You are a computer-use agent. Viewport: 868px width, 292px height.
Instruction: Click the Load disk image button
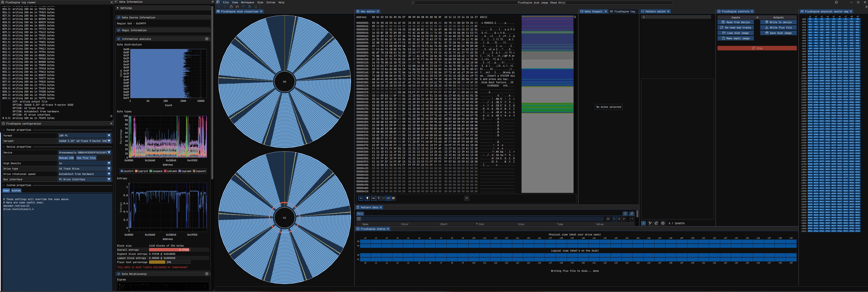point(735,33)
